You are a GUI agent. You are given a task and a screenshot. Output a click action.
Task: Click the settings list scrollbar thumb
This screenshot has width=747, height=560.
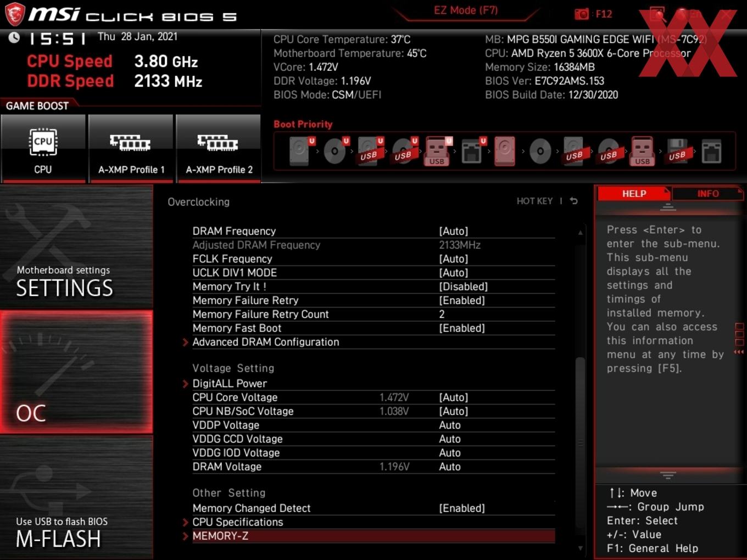(x=580, y=442)
